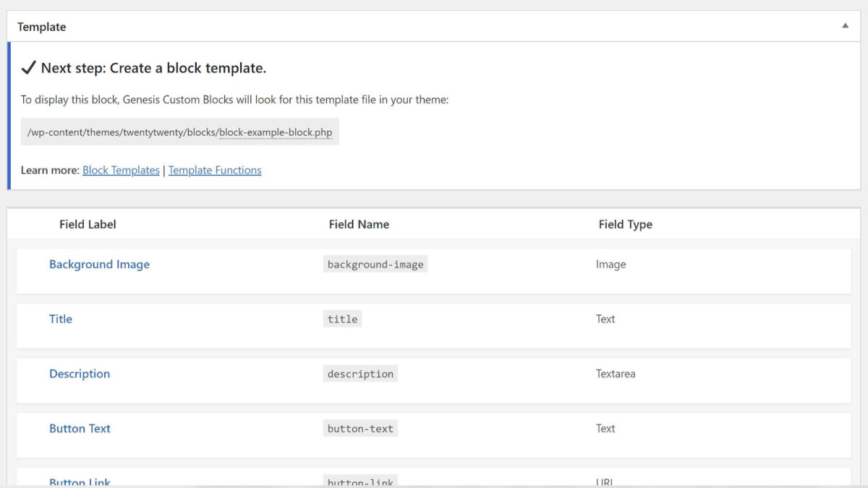Click the Template panel header title
868x488 pixels.
[x=42, y=27]
